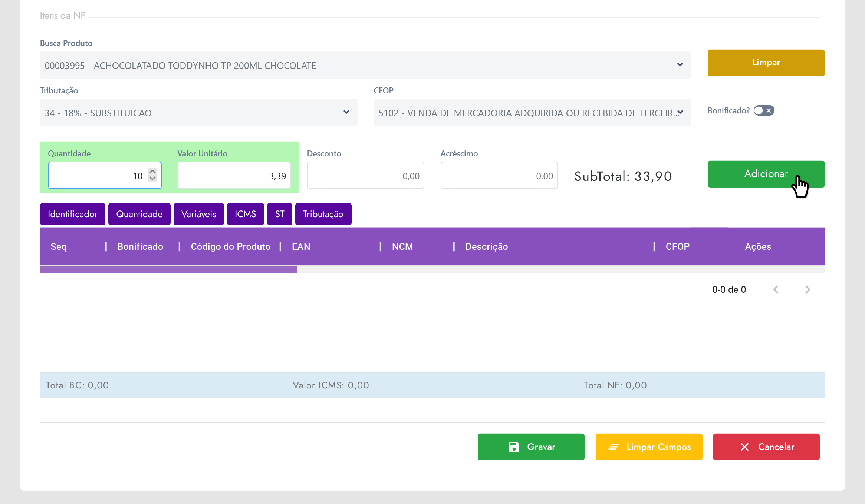Open the CFOP dropdown list
Viewport: 865px width, 504px height.
(680, 112)
